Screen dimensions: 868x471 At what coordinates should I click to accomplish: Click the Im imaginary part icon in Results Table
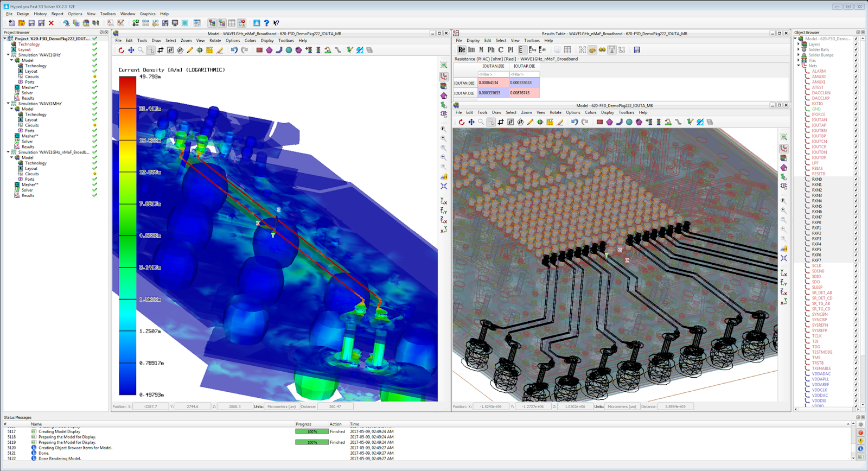471,49
